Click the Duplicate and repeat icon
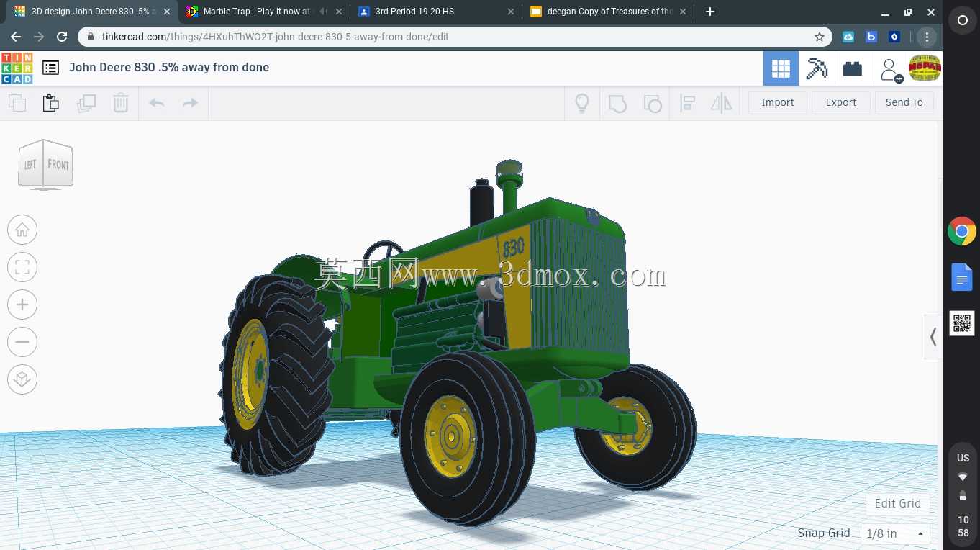Viewport: 980px width, 550px height. (86, 103)
